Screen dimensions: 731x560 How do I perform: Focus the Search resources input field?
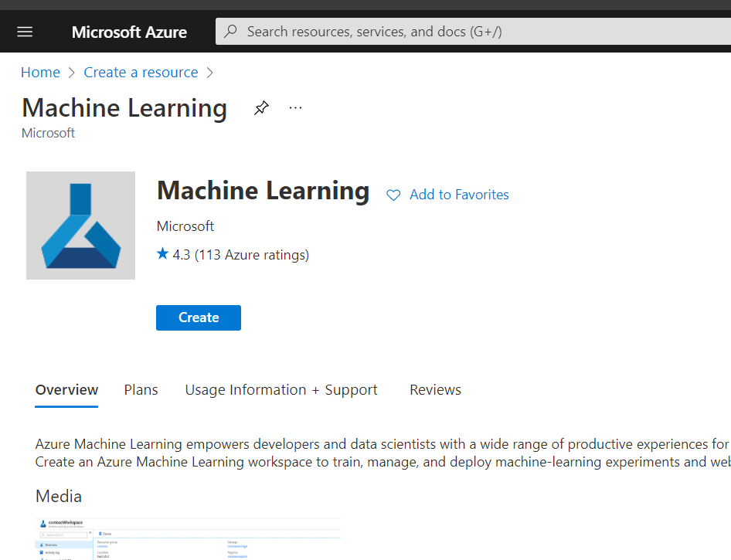473,32
